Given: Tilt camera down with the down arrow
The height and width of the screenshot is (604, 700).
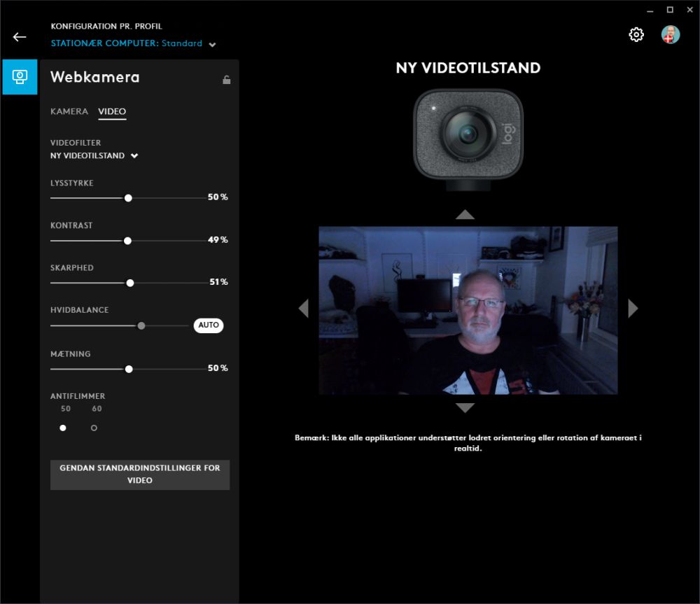Looking at the screenshot, I should click(465, 407).
